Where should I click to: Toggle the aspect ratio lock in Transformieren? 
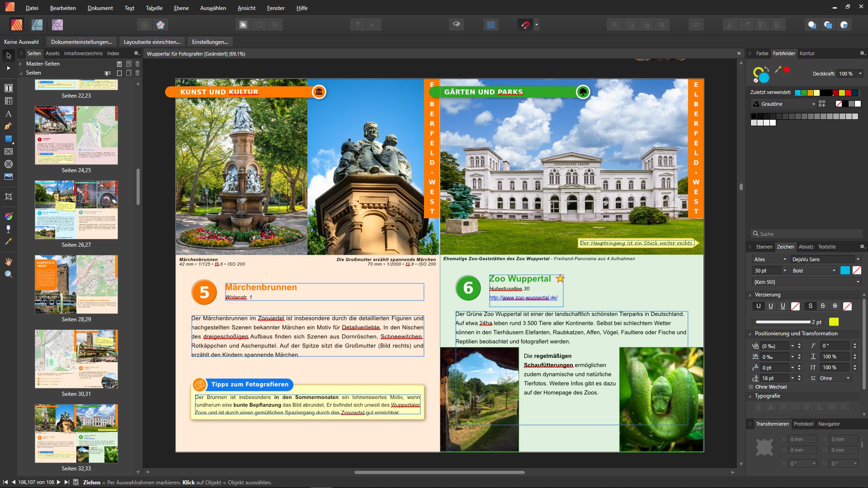862,445
